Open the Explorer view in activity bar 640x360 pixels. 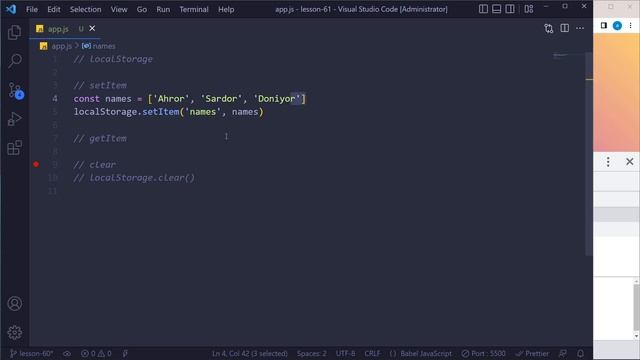pyautogui.click(x=14, y=32)
